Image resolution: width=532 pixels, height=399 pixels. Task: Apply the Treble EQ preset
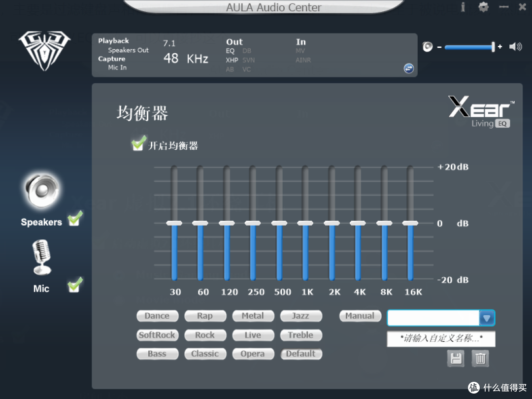tap(301, 335)
